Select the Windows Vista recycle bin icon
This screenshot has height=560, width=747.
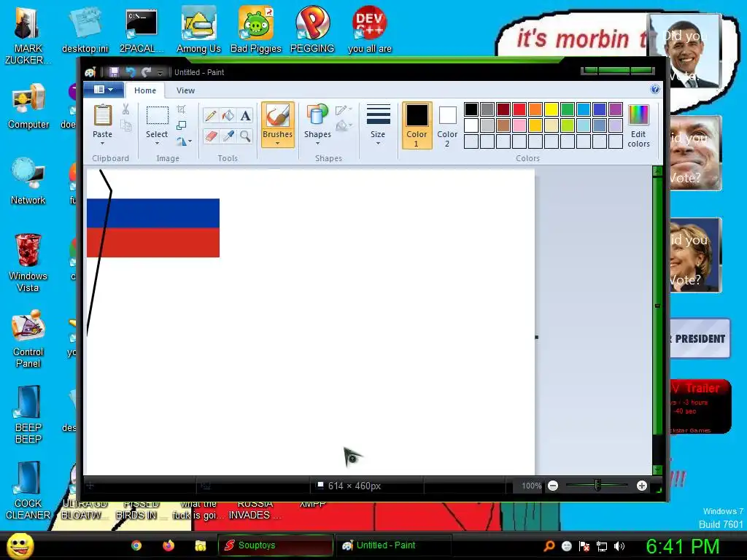[28, 262]
